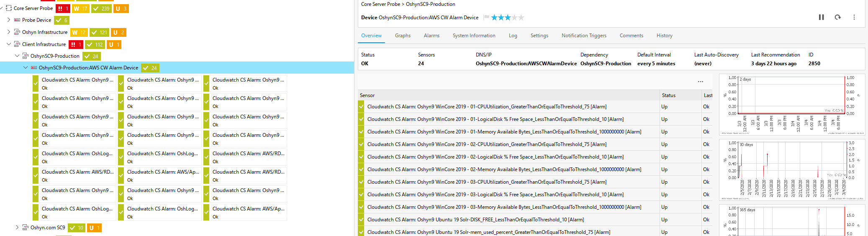
Task: Sort table by Status column header
Action: [681, 95]
